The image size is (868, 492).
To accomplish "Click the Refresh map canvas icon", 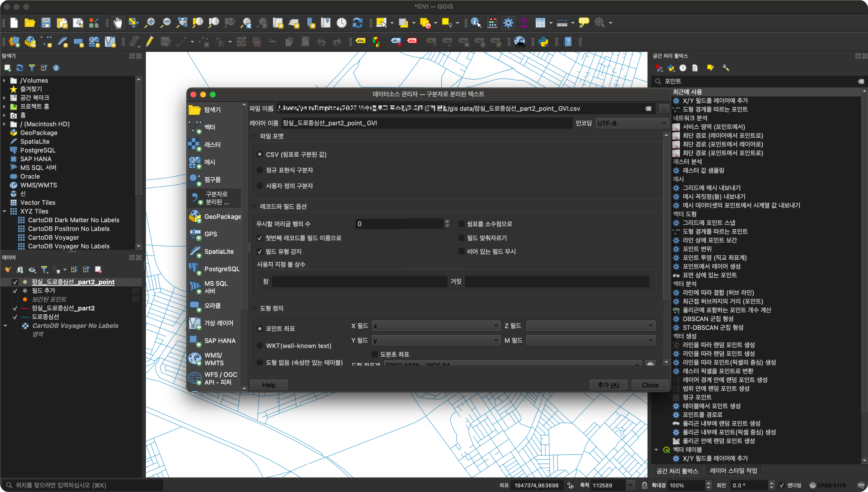I will (x=357, y=23).
